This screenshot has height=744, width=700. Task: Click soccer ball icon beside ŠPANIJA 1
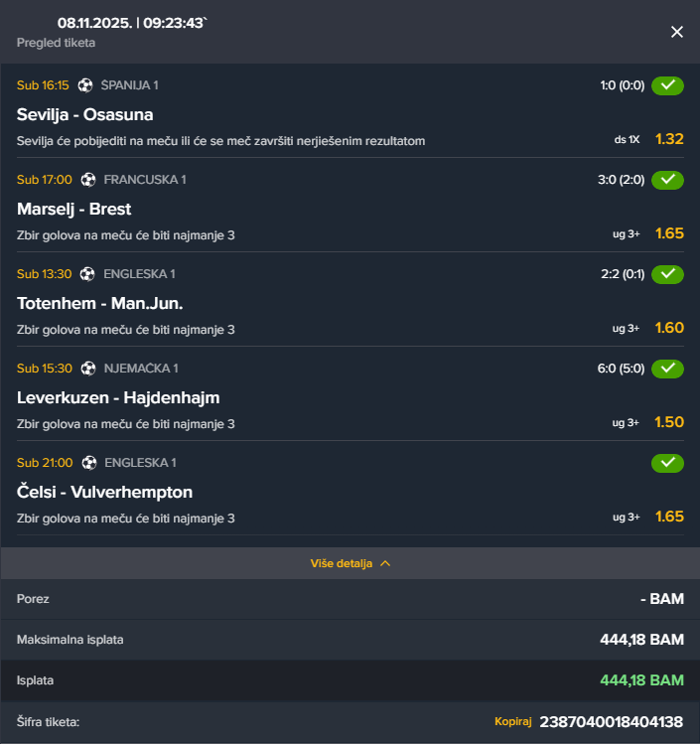click(x=85, y=85)
